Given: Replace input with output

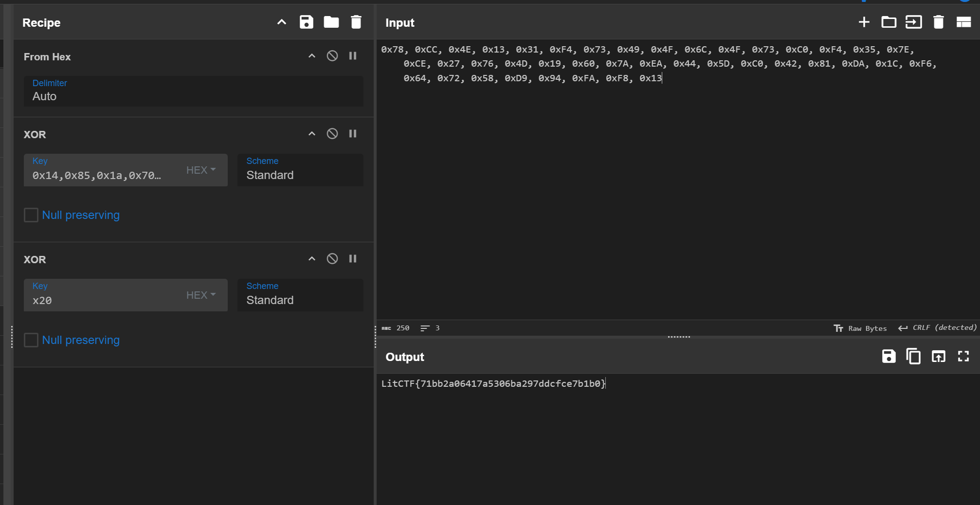Looking at the screenshot, I should tap(939, 357).
